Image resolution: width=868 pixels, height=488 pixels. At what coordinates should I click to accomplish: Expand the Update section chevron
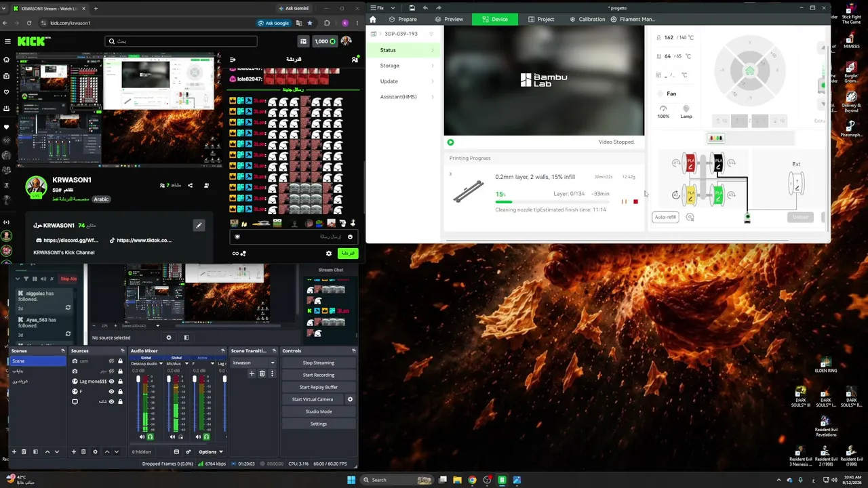click(433, 81)
